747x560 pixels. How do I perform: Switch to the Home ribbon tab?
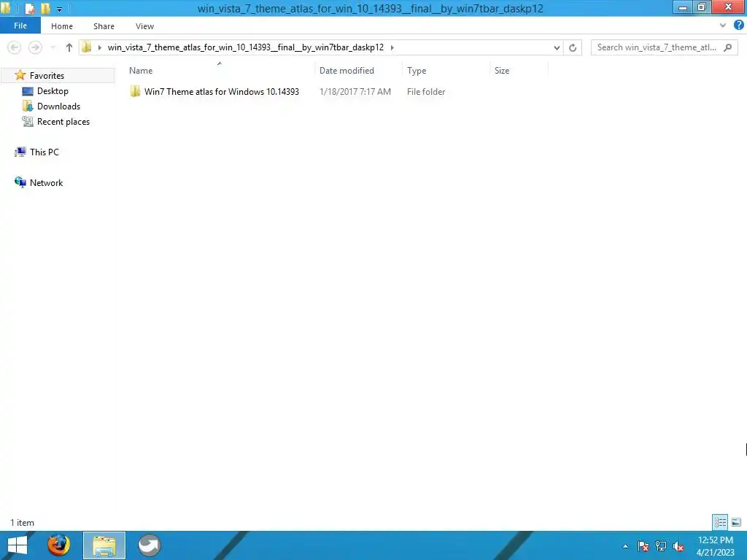tap(62, 26)
